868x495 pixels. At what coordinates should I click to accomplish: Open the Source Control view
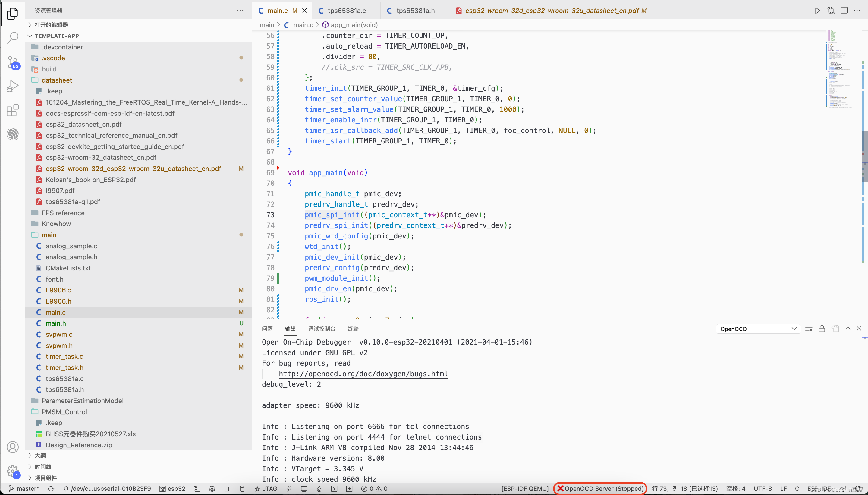13,62
